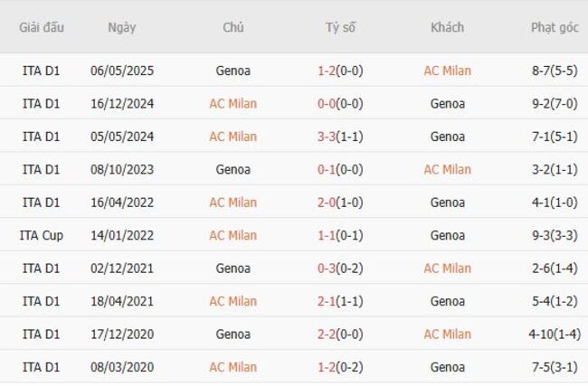Click away team AC Milan in 06/05/2025 match
The height and width of the screenshot is (386, 588).
coord(447,71)
